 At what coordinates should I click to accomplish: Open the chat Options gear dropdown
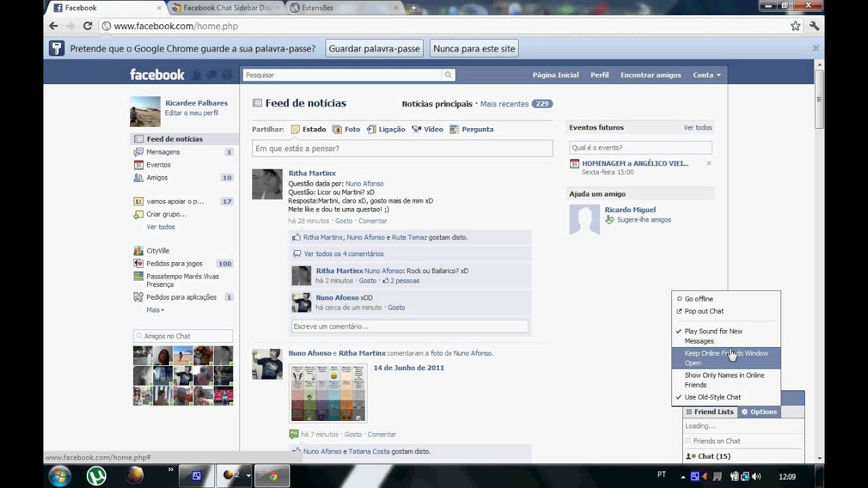pos(759,412)
